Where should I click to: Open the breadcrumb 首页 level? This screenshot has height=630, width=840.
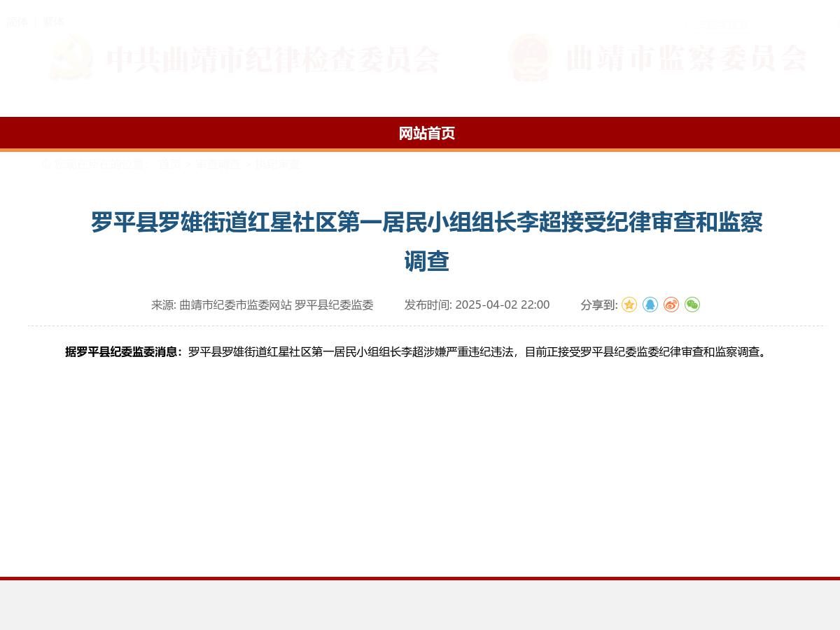click(x=169, y=164)
